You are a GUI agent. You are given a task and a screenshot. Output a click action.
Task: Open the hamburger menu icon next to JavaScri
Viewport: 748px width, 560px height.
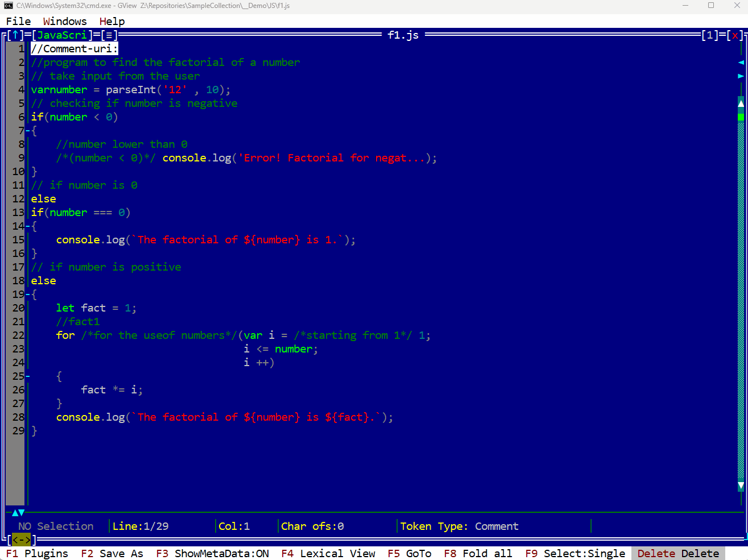point(110,35)
